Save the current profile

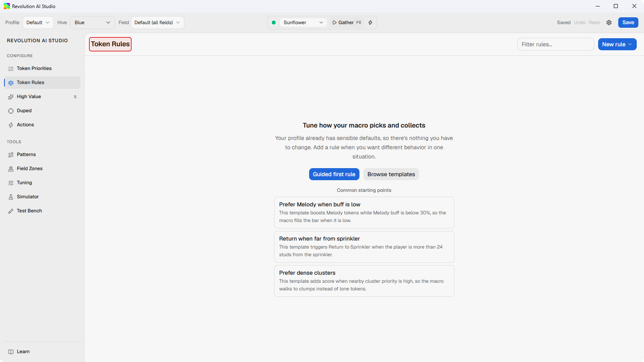click(x=628, y=23)
